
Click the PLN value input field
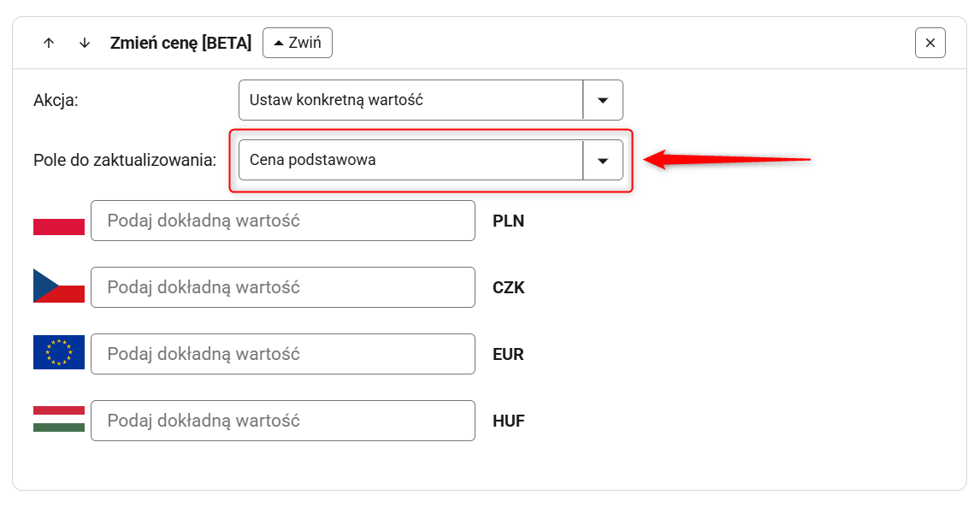coord(282,221)
